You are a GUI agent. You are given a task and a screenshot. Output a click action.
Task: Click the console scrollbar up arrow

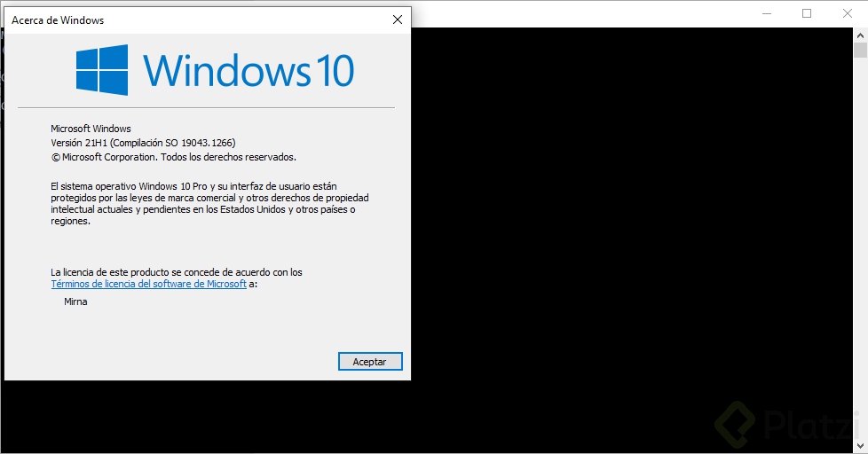tap(860, 35)
